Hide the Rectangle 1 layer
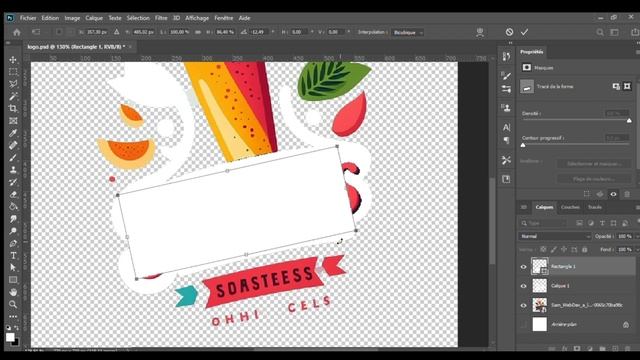Screen dimensions: 640x360 [x=524, y=267]
